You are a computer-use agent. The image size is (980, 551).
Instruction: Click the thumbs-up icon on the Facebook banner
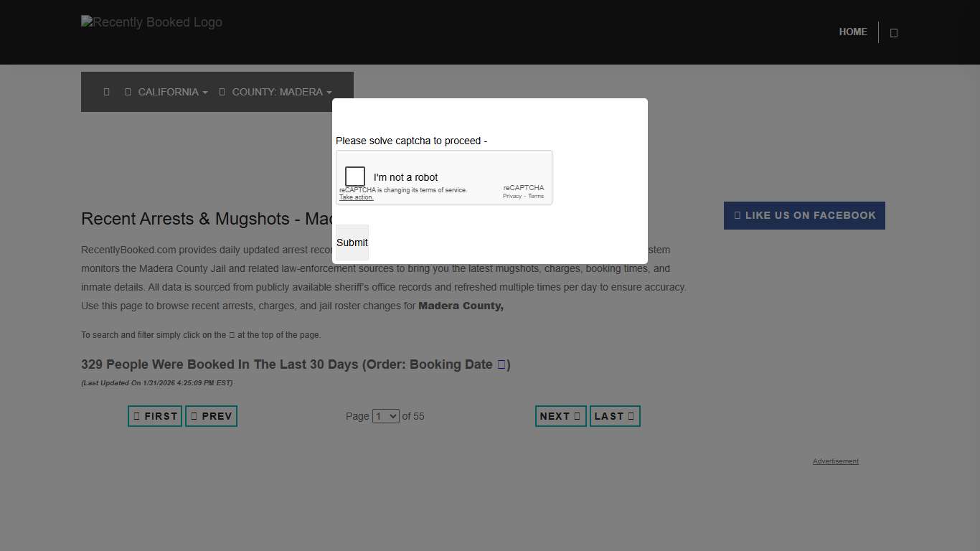pyautogui.click(x=738, y=215)
